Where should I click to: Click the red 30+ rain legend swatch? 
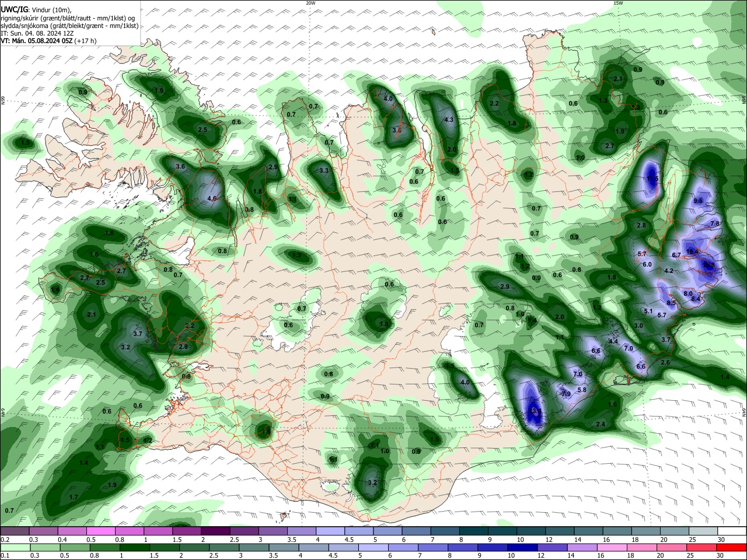tap(732, 548)
